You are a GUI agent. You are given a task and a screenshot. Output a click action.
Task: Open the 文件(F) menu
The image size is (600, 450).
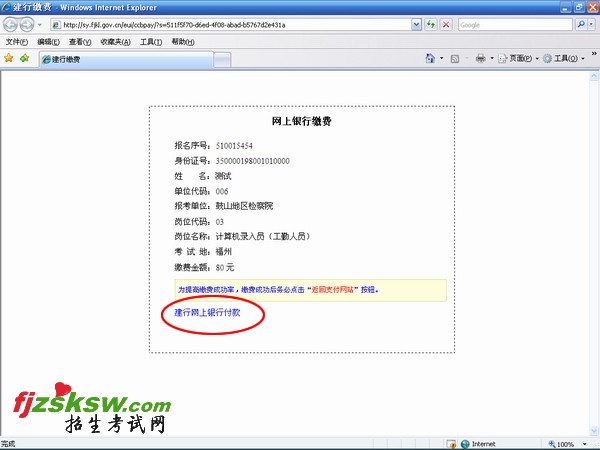(x=17, y=42)
